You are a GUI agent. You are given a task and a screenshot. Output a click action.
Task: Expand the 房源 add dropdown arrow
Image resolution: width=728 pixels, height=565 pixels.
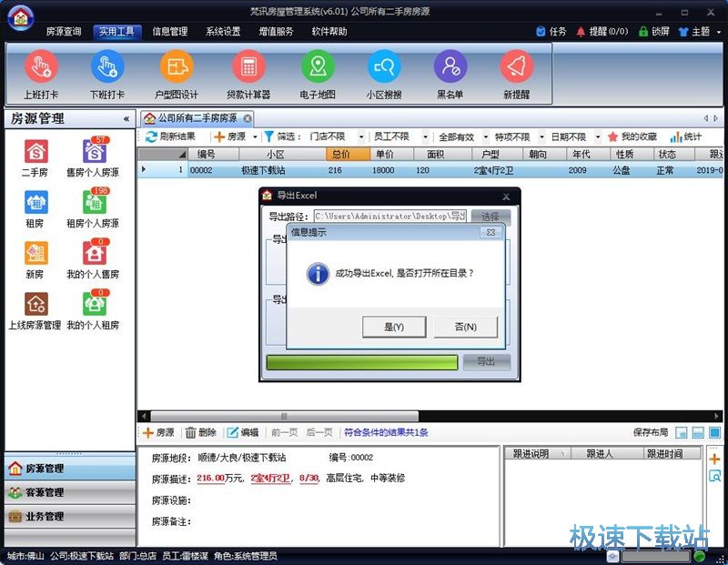pyautogui.click(x=255, y=137)
